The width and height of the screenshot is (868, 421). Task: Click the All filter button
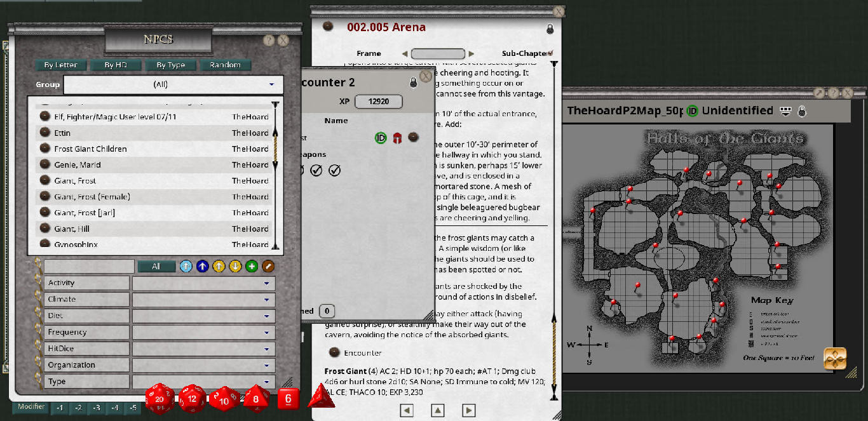click(156, 266)
